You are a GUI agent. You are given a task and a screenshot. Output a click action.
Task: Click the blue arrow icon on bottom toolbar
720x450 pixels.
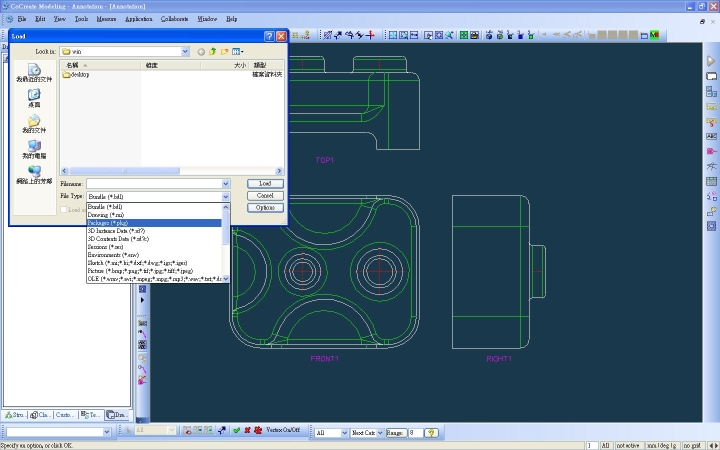tap(222, 430)
